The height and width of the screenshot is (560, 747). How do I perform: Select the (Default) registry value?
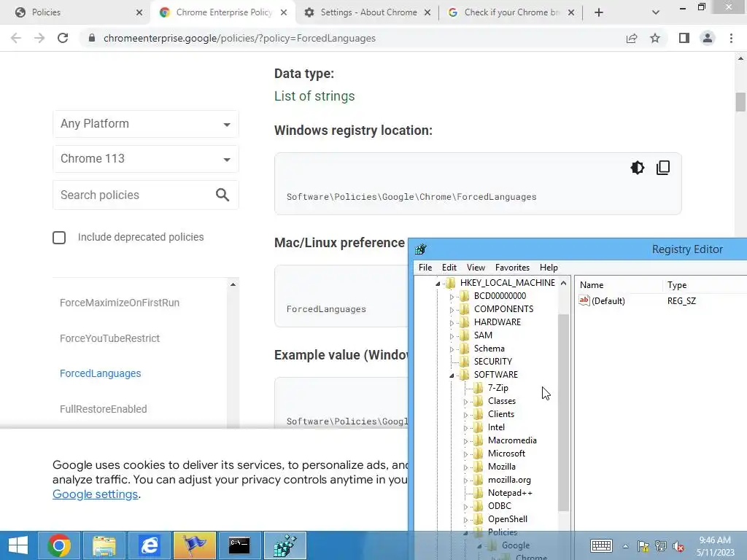click(x=608, y=301)
